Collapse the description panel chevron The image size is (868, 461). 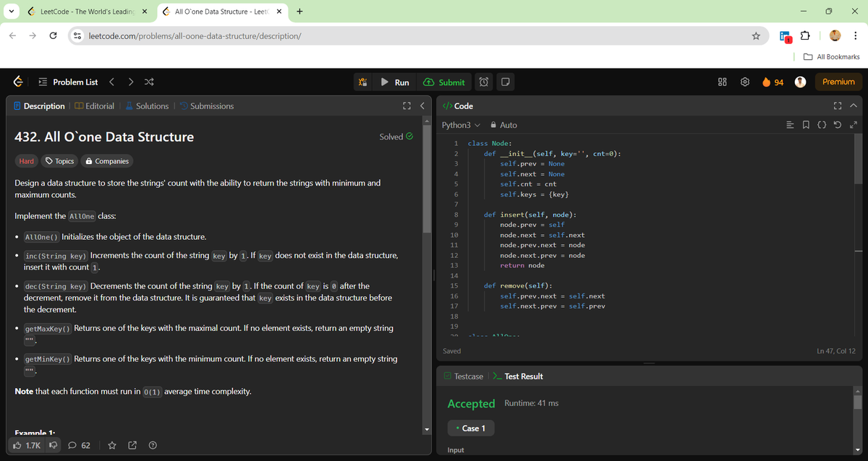pyautogui.click(x=422, y=106)
